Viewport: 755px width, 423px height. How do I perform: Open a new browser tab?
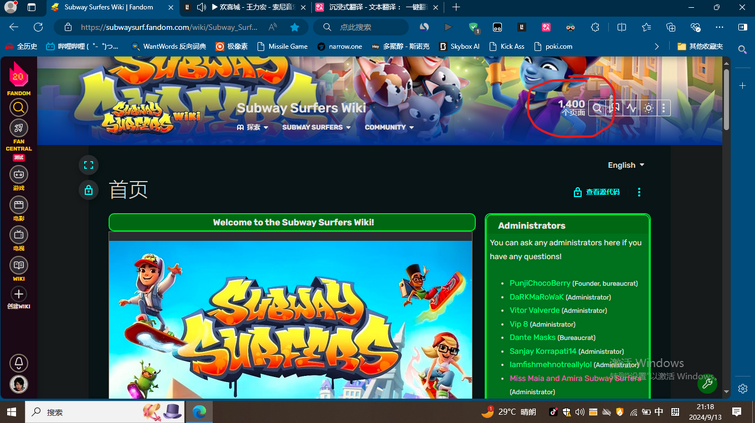click(x=456, y=7)
